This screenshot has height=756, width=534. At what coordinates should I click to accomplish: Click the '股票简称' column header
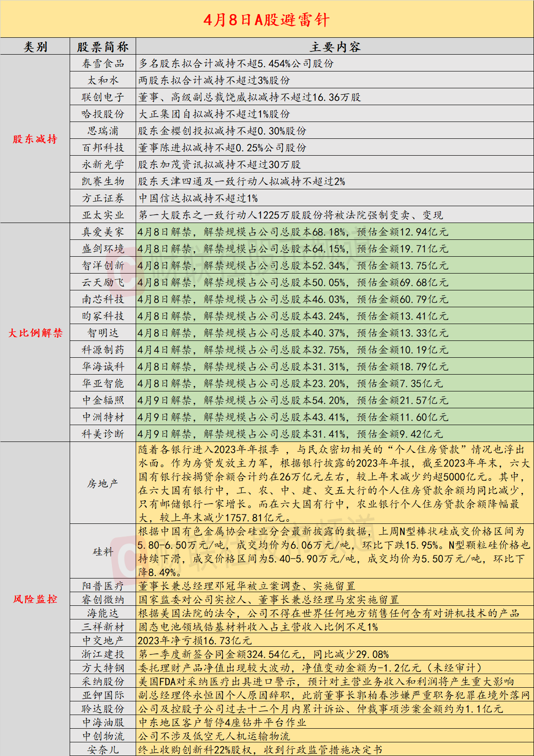tap(103, 47)
